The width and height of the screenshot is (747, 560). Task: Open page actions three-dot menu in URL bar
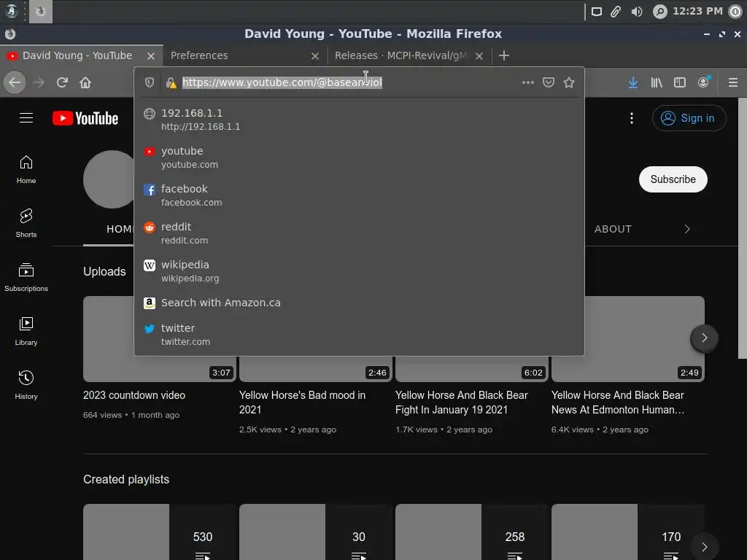(528, 82)
